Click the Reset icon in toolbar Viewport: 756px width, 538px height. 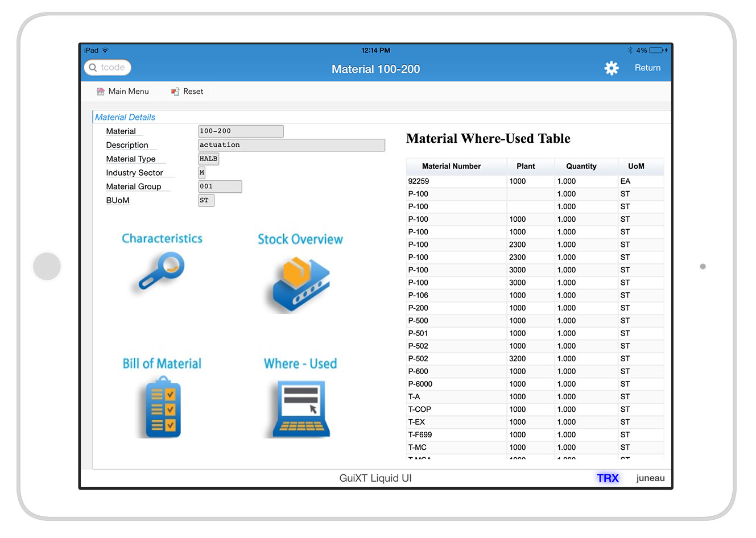[175, 92]
